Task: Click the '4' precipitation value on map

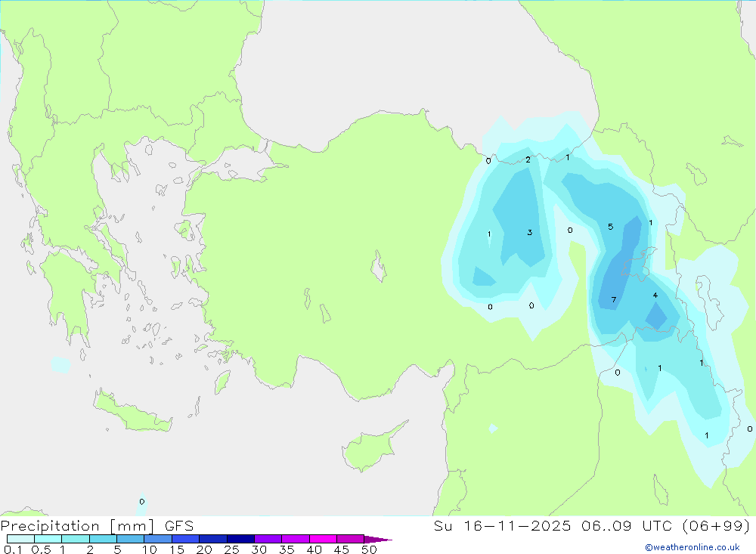Action: [655, 295]
